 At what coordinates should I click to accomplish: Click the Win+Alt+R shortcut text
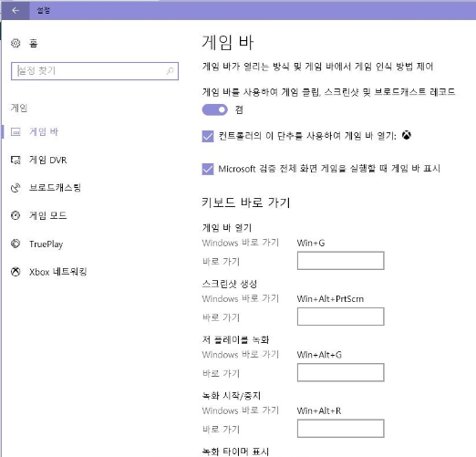[x=319, y=410]
